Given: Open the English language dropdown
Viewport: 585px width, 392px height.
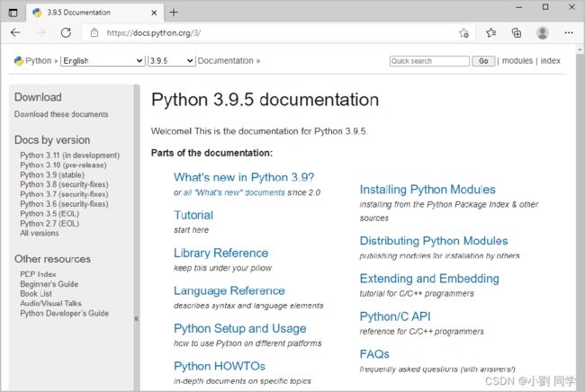Looking at the screenshot, I should (x=103, y=61).
